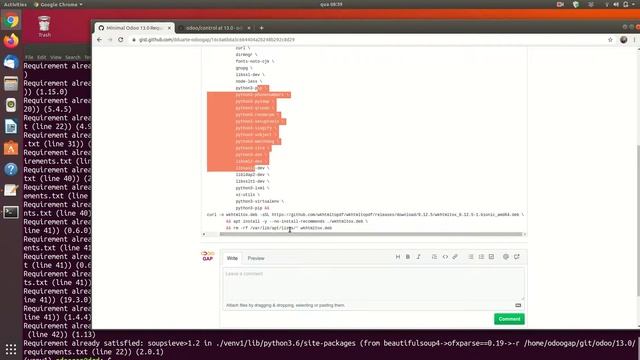Click the page's vertical scrollbar
This screenshot has height=360, width=640.
pos(638,220)
